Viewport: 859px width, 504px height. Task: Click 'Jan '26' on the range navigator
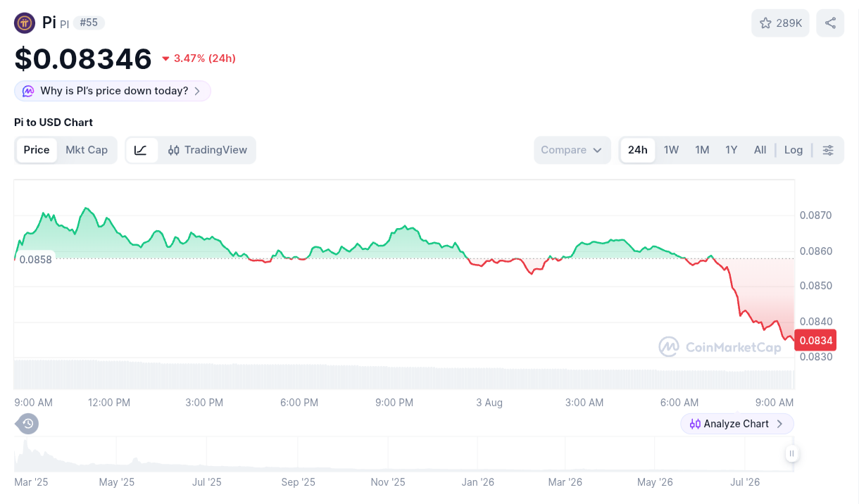[478, 482]
